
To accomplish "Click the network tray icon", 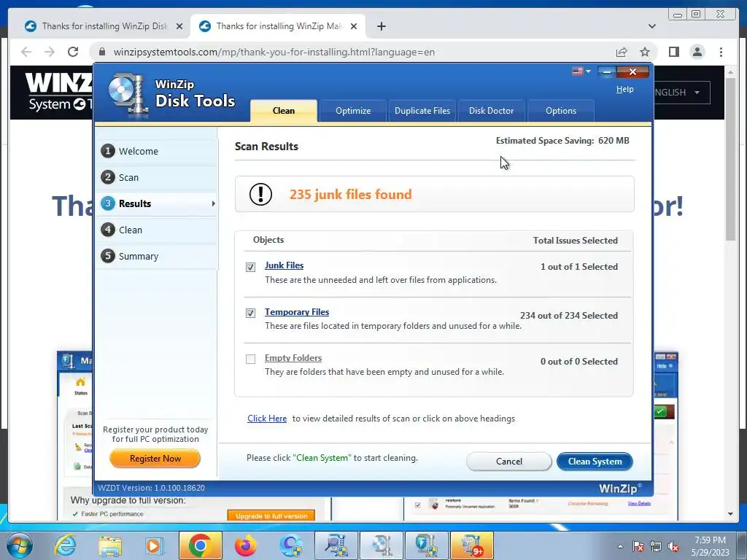I will point(656,546).
